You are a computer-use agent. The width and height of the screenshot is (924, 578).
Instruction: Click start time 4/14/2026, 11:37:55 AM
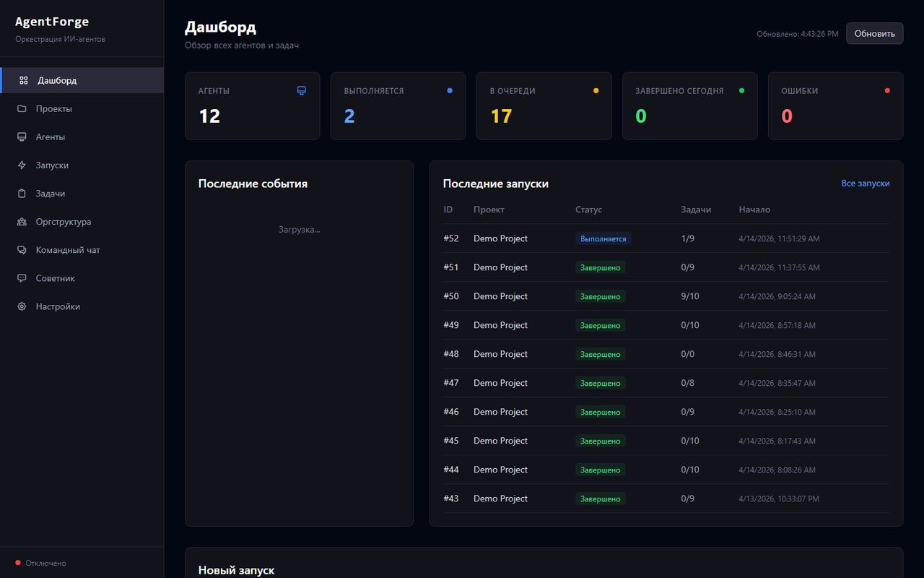pos(779,267)
